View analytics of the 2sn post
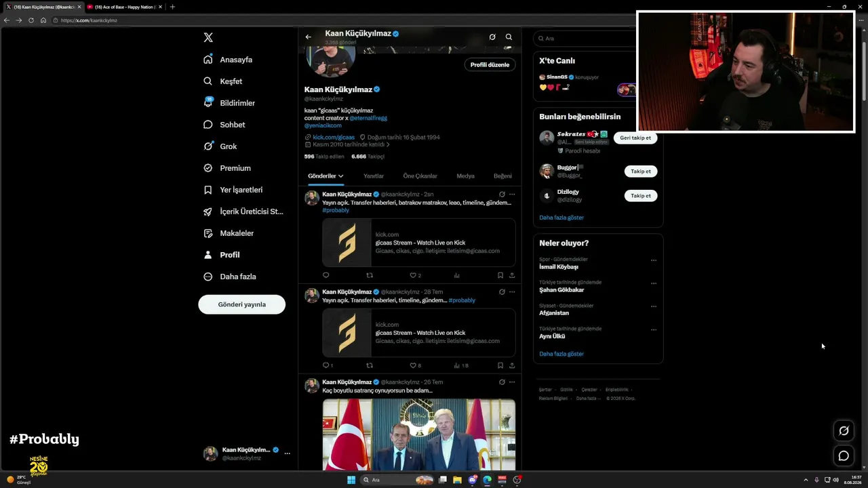 457,275
